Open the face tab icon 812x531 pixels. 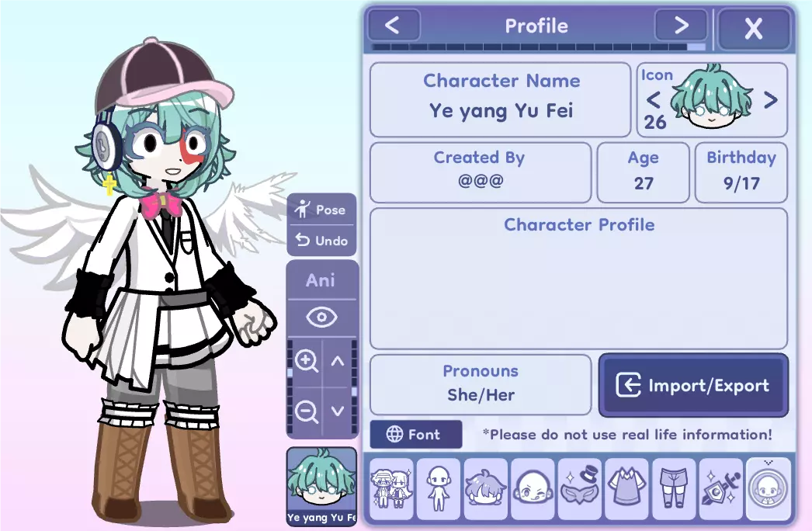pos(533,489)
